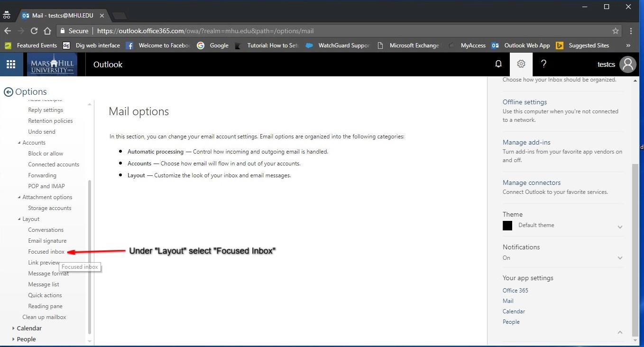This screenshot has width=644, height=347.
Task: Open Calendar app settings link
Action: [514, 311]
